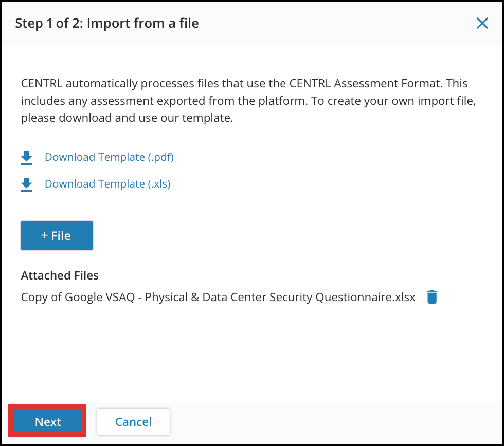Viewport: 504px width, 446px height.
Task: Select the attached Google VSAQ questionnaire file name
Action: 218,297
